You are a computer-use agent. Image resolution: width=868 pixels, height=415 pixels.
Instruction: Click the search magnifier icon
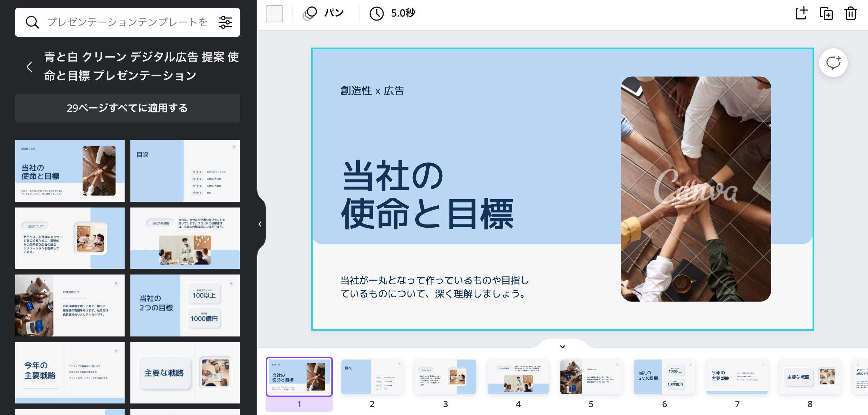(x=32, y=22)
